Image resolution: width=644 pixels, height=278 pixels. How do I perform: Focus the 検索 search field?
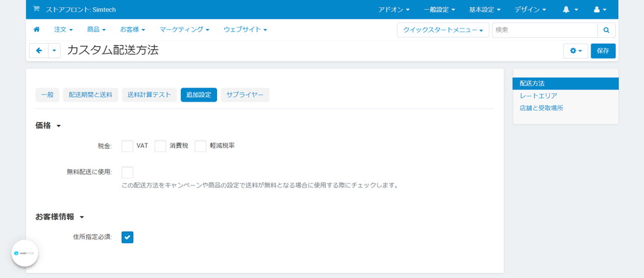(545, 30)
